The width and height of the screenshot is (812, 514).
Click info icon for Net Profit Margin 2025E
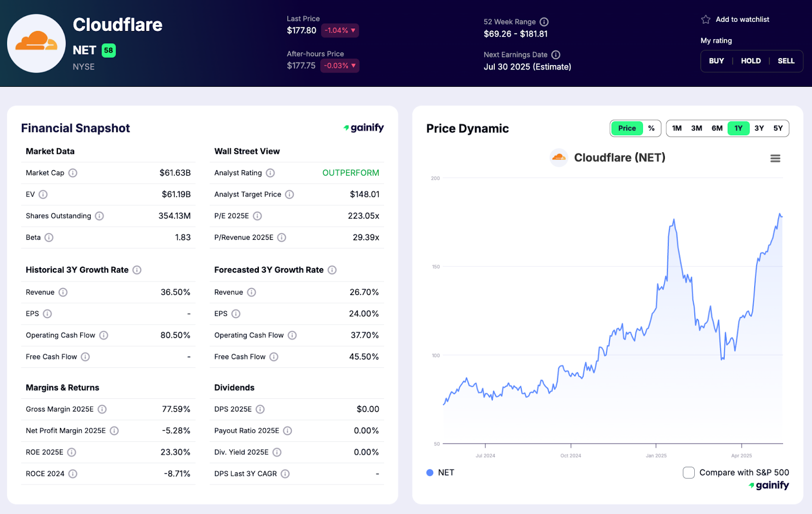click(x=114, y=431)
